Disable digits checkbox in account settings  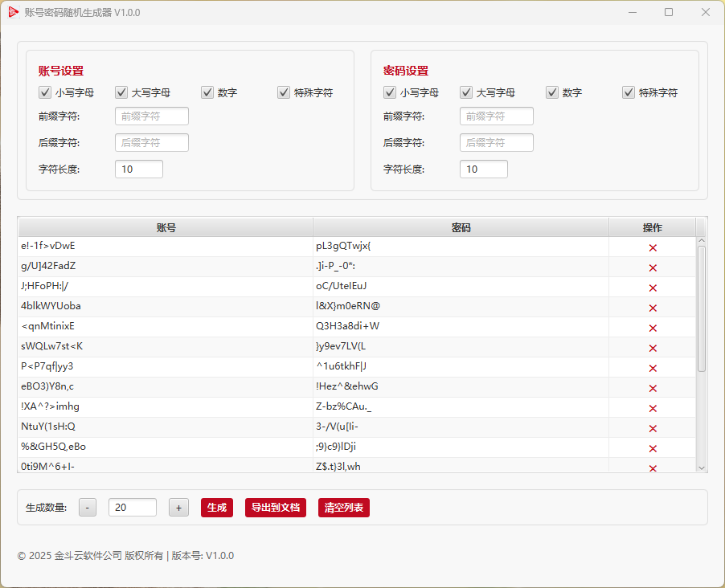[207, 92]
